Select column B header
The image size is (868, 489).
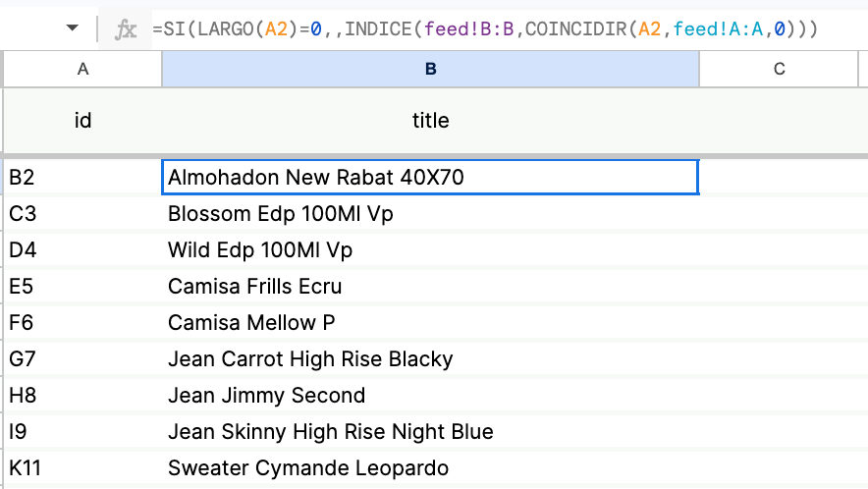[431, 69]
